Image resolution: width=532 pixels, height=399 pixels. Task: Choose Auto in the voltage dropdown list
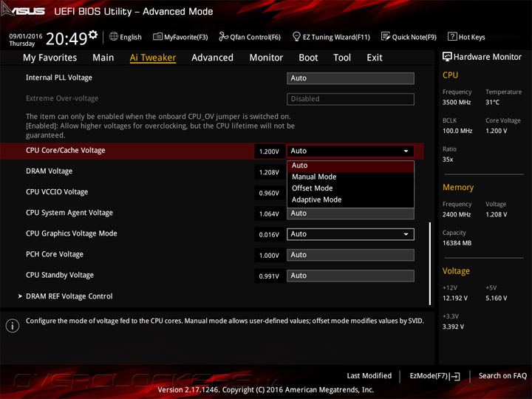(x=350, y=166)
